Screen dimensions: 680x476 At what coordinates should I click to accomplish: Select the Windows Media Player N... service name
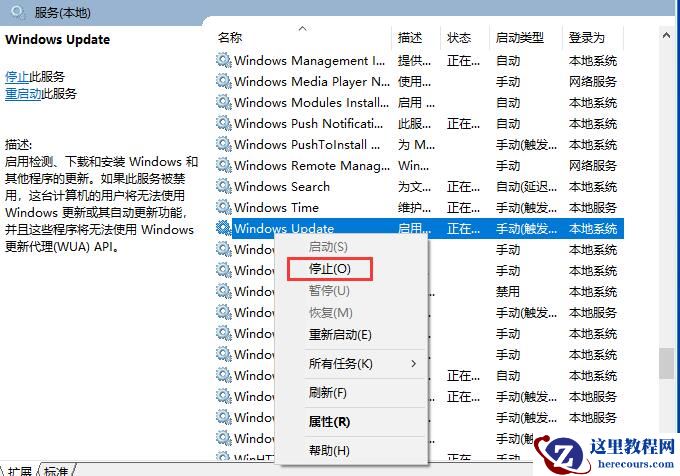(x=312, y=82)
